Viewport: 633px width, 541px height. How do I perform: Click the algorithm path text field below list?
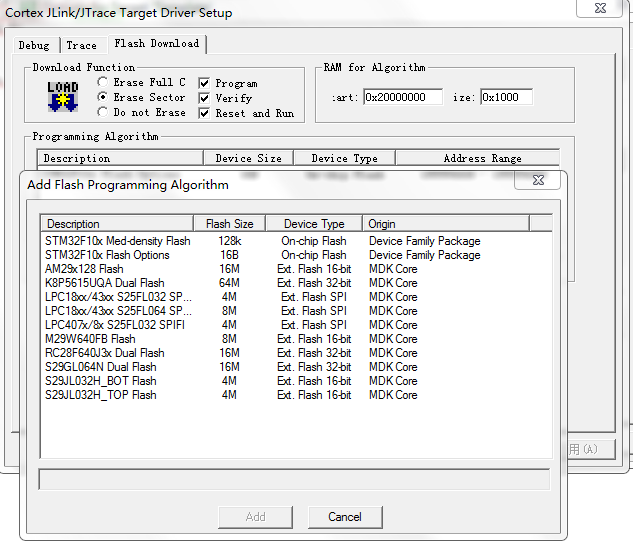pos(294,480)
